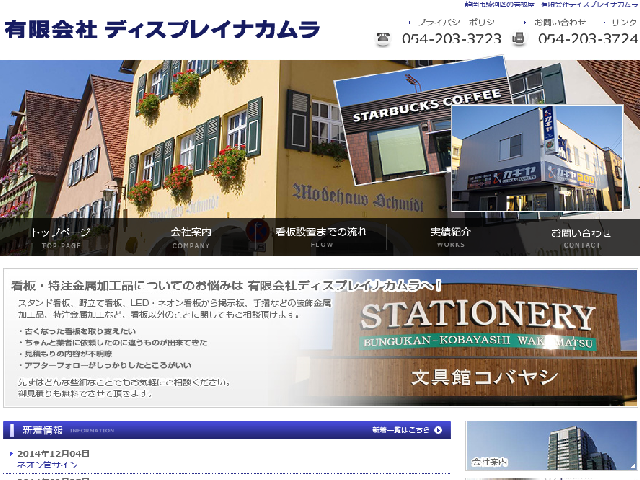Click the arrow icon on 新着一覧はこちら

(x=438, y=431)
